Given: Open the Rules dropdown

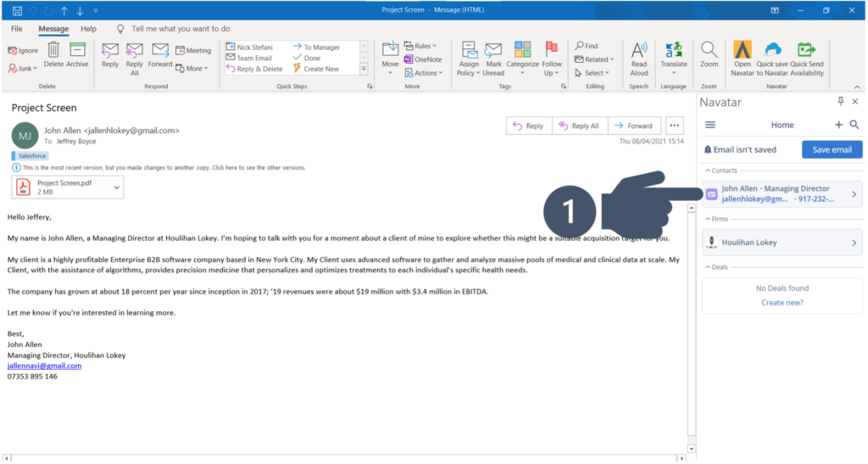Looking at the screenshot, I should coord(420,46).
